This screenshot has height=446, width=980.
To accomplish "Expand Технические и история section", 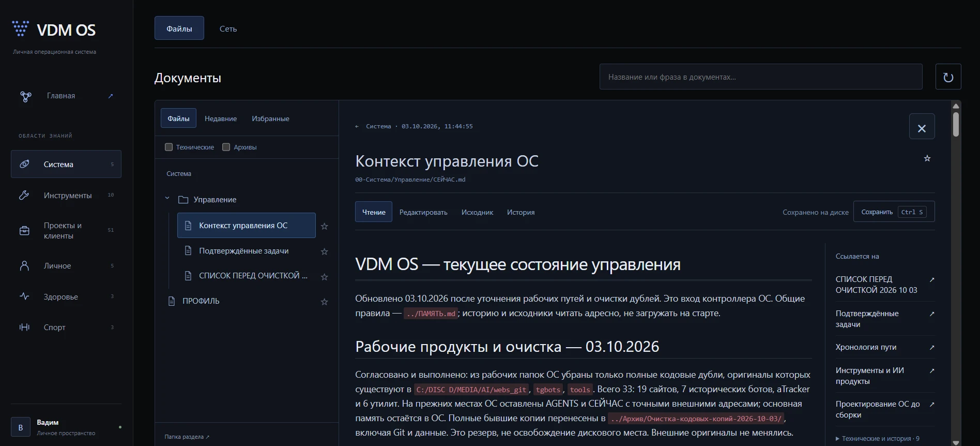I will (x=877, y=438).
